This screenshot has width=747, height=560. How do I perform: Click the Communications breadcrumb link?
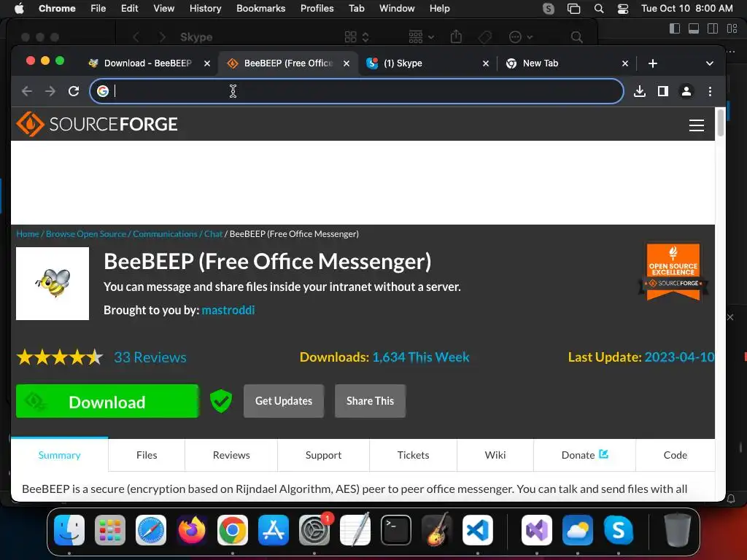(x=165, y=234)
